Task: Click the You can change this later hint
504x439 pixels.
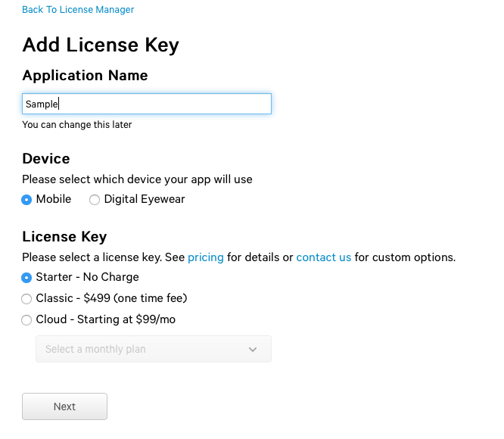Action: 77,125
